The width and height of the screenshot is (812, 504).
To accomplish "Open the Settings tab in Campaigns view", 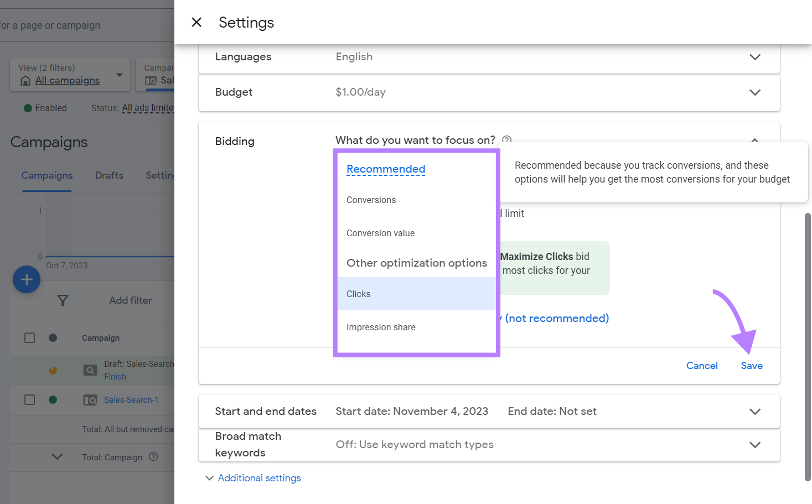I will click(161, 175).
